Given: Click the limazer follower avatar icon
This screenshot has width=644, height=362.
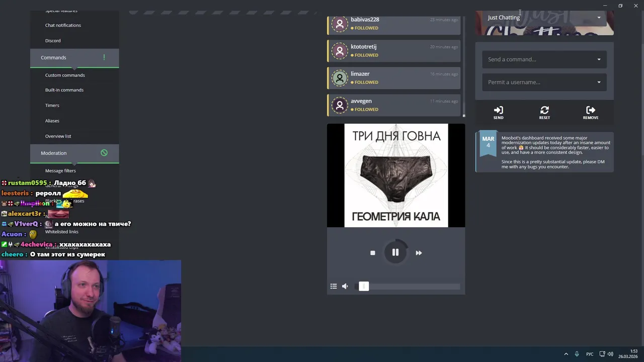Looking at the screenshot, I should click(340, 78).
